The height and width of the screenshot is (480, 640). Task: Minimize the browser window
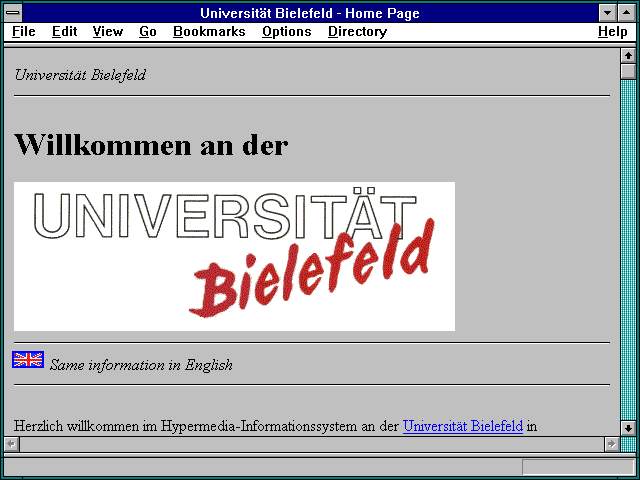tap(607, 13)
